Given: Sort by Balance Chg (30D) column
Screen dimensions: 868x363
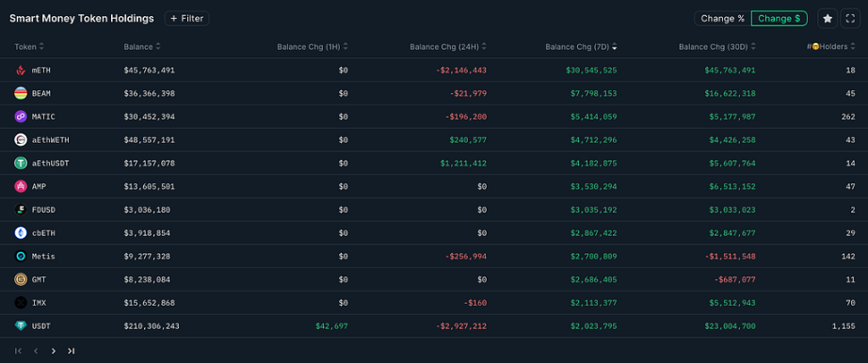Looking at the screenshot, I should (x=716, y=47).
